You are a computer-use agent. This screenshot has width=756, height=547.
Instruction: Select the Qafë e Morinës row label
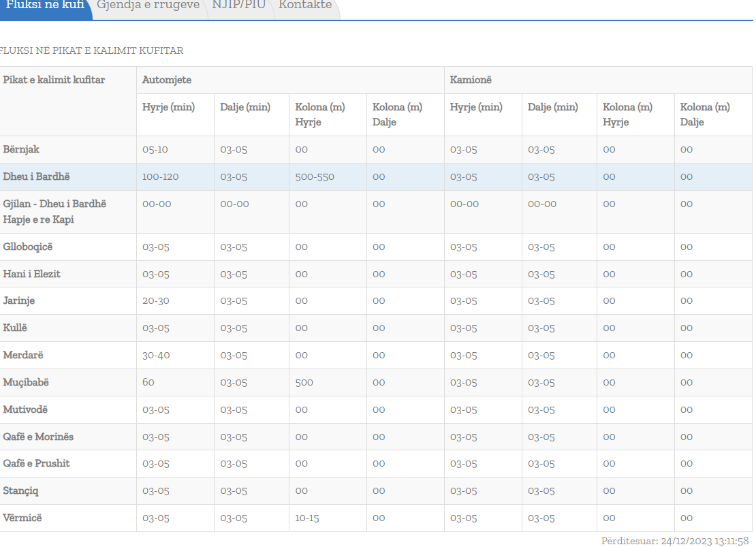pyautogui.click(x=38, y=437)
